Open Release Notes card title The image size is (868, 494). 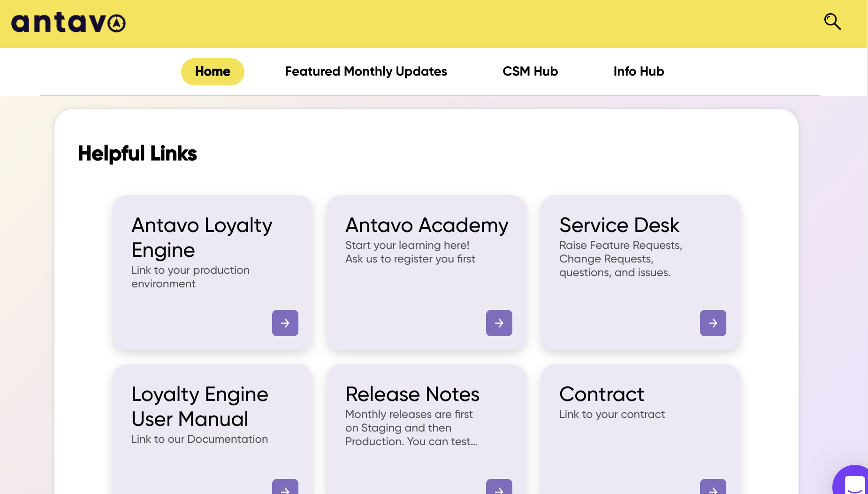[x=412, y=394]
